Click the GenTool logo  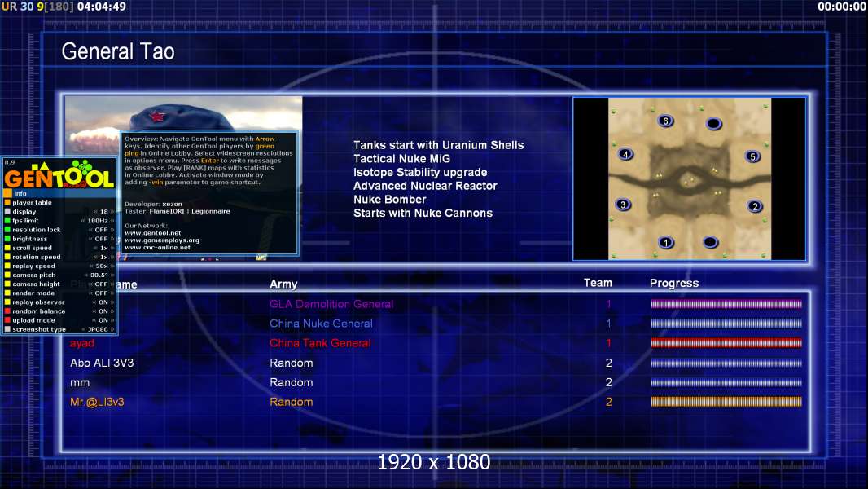click(x=59, y=174)
